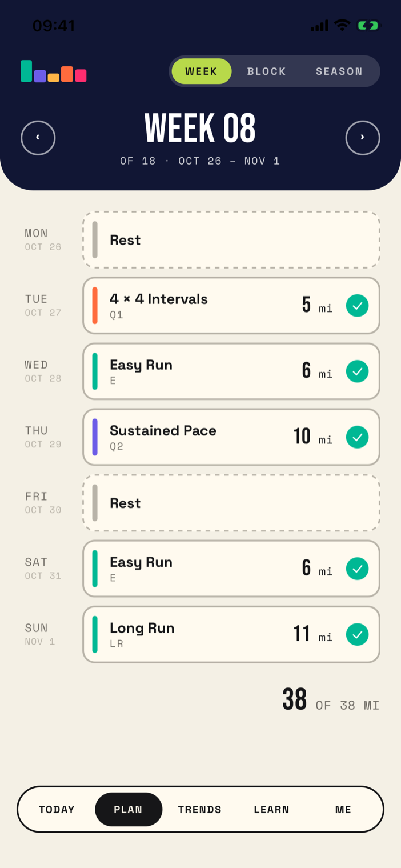Toggle Long Run completed checkmark
The width and height of the screenshot is (401, 868).
(x=358, y=634)
